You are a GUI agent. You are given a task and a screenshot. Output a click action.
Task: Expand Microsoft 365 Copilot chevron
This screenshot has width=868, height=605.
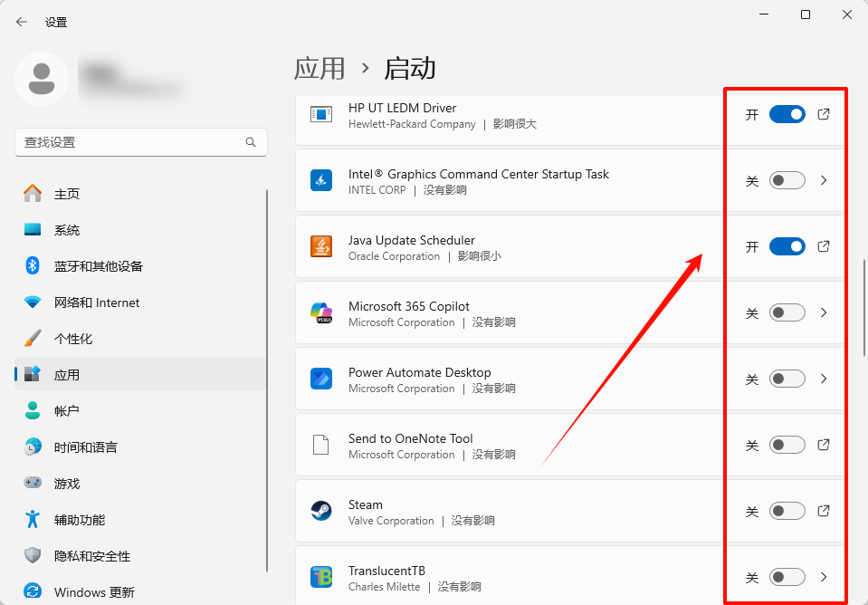(824, 313)
